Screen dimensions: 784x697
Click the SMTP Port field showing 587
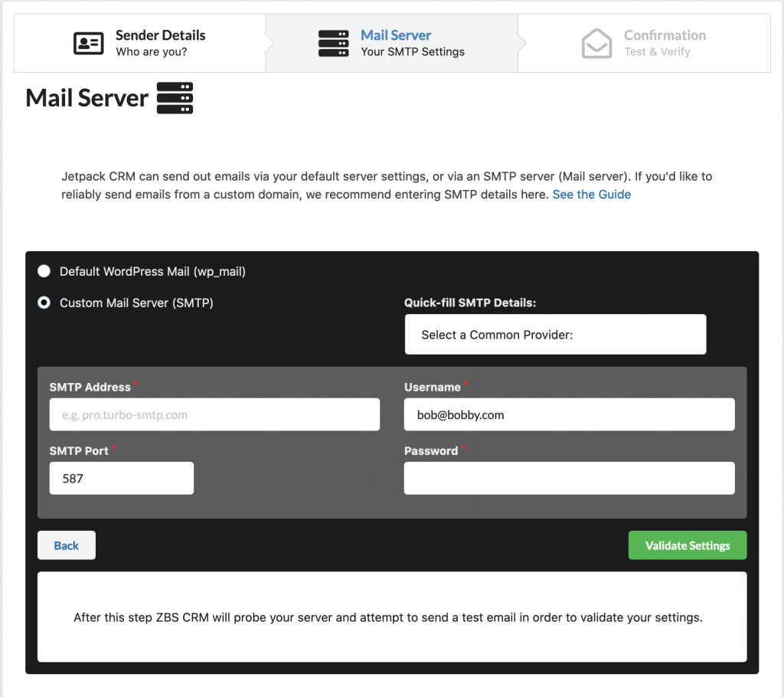coord(122,479)
